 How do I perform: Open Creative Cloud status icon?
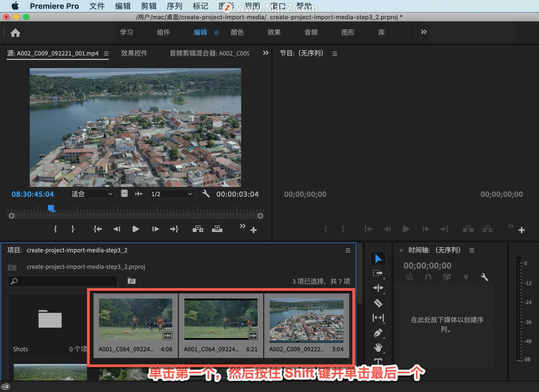pos(6,387)
